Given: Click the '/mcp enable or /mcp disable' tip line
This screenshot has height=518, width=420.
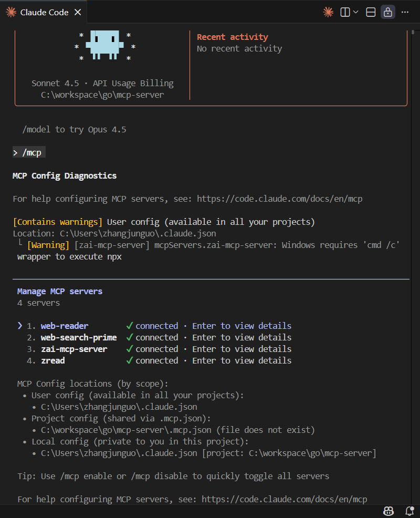Looking at the screenshot, I should click(x=173, y=476).
